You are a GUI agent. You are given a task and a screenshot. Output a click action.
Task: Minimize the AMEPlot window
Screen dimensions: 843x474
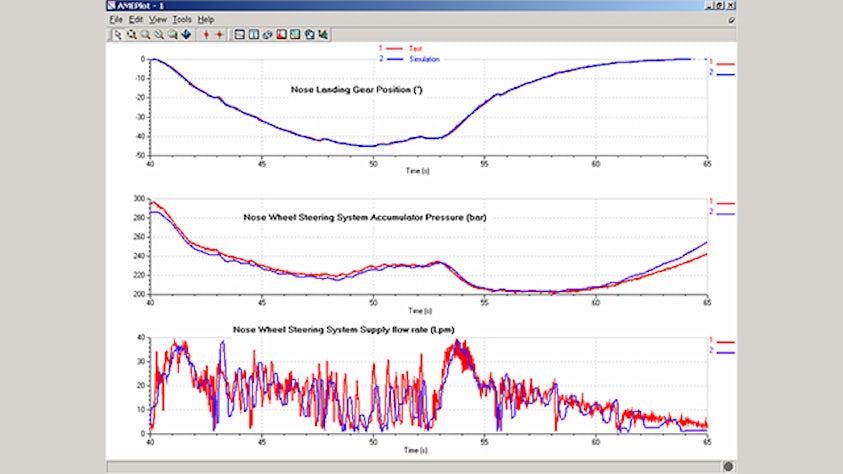[710, 5]
